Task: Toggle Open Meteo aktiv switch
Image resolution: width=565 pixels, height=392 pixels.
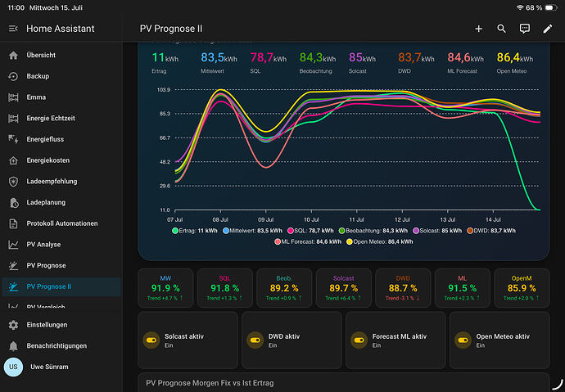Action: (x=463, y=340)
